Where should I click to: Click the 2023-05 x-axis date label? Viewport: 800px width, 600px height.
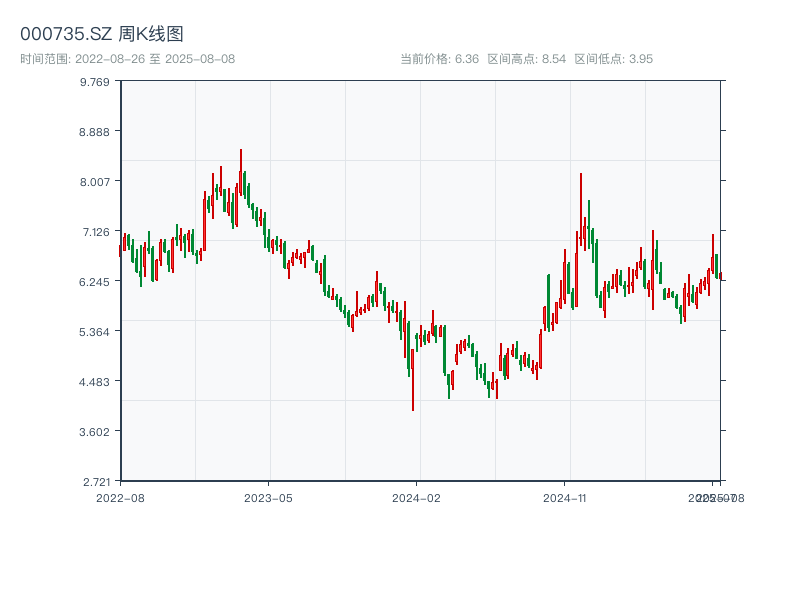coord(268,497)
